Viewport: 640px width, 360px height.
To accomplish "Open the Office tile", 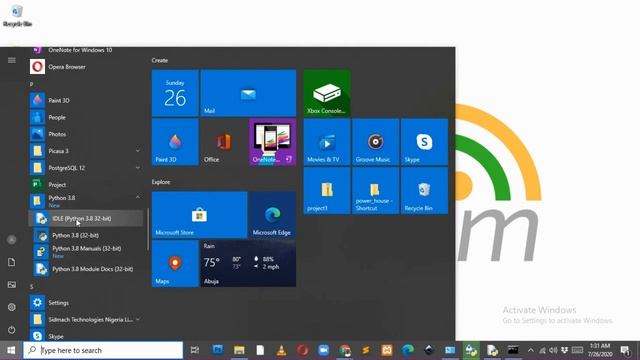I will pyautogui.click(x=224, y=142).
